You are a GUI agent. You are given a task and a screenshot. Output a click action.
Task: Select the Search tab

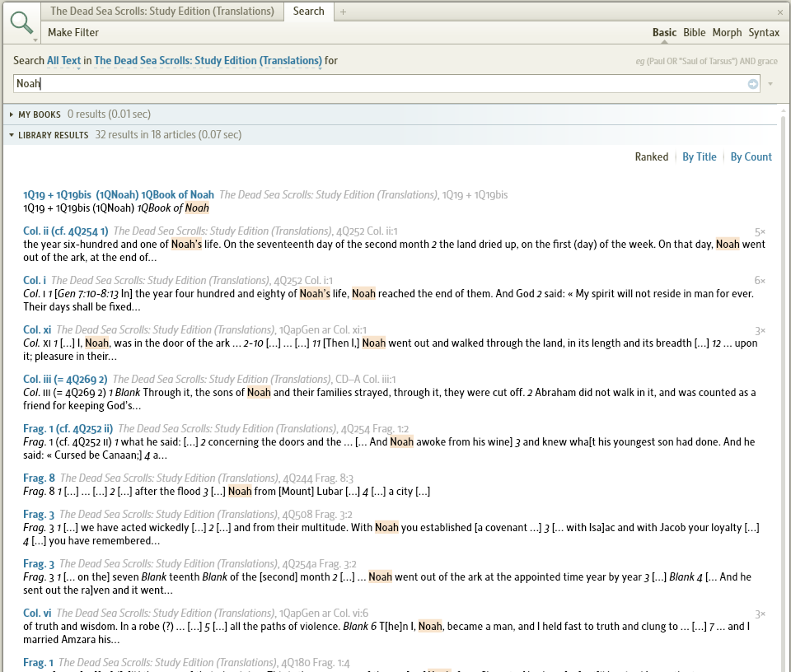(x=308, y=11)
